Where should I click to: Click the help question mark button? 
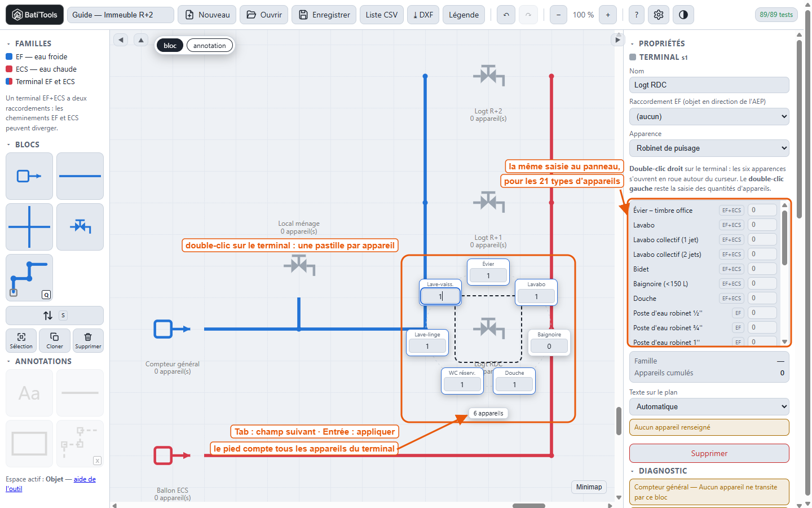[x=637, y=15]
